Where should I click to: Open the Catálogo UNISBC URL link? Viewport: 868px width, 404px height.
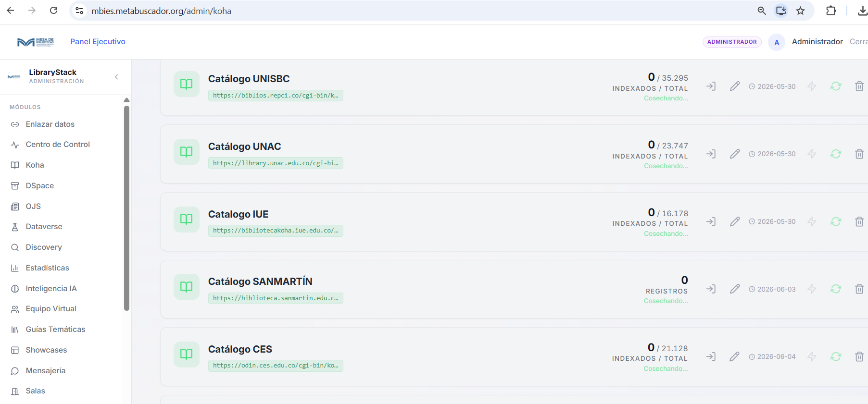tap(276, 96)
